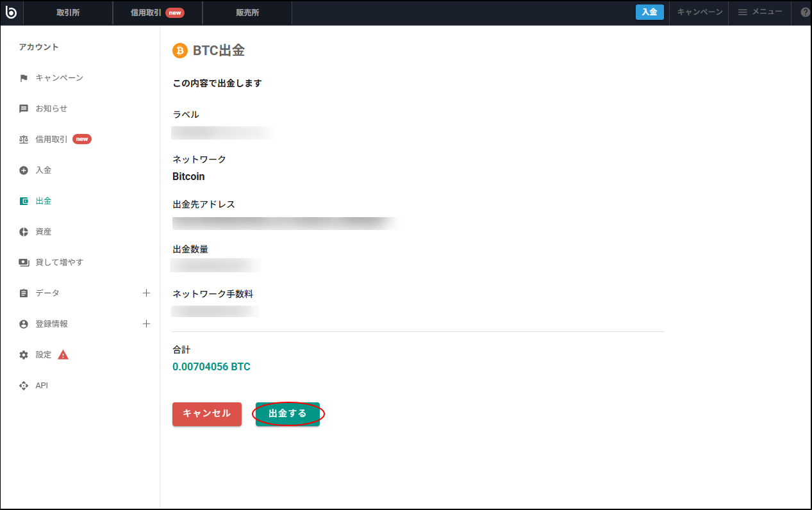Expand the データ section with its plus
The height and width of the screenshot is (510, 812).
click(147, 293)
